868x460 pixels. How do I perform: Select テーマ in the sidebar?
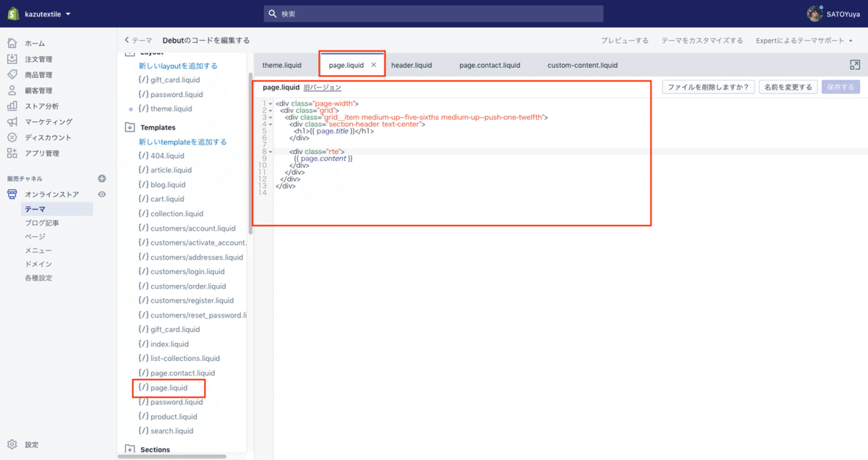click(x=58, y=209)
